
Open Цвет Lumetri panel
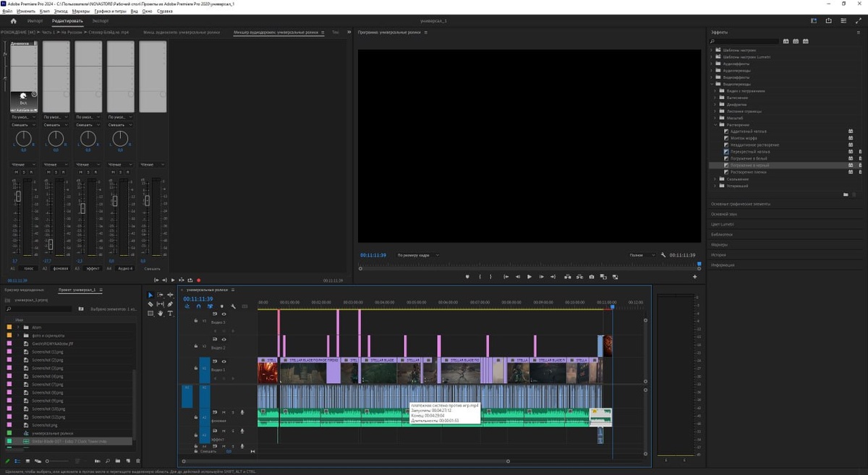(x=723, y=224)
